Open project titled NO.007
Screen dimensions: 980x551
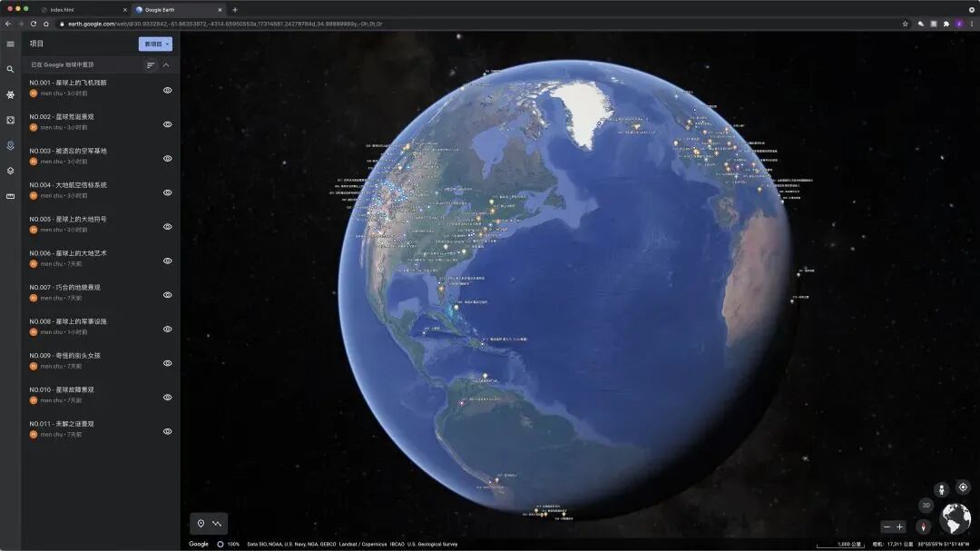[x=65, y=287]
